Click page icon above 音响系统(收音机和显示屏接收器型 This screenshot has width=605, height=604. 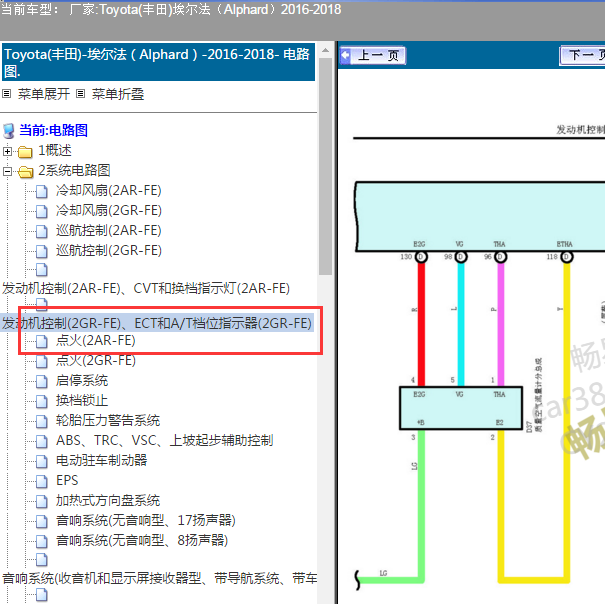(42, 560)
